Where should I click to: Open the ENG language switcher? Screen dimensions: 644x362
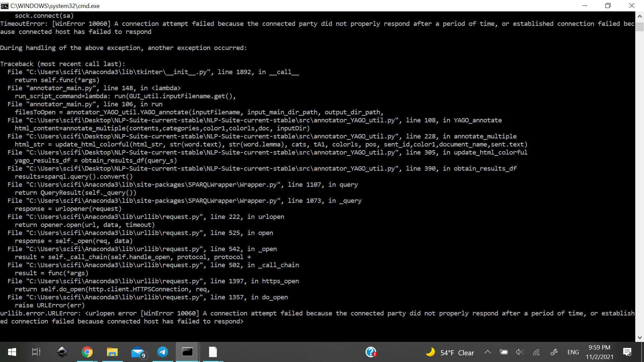pos(573,352)
